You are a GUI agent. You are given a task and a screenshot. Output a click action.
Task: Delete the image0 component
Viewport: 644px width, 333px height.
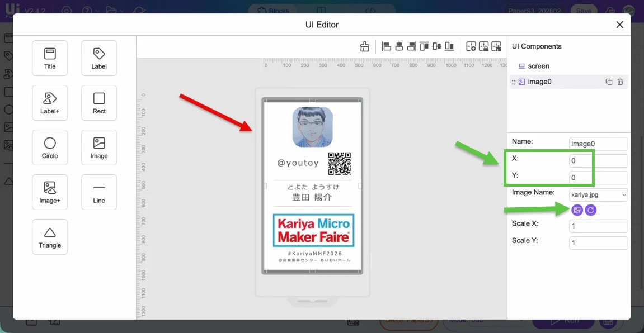(620, 82)
